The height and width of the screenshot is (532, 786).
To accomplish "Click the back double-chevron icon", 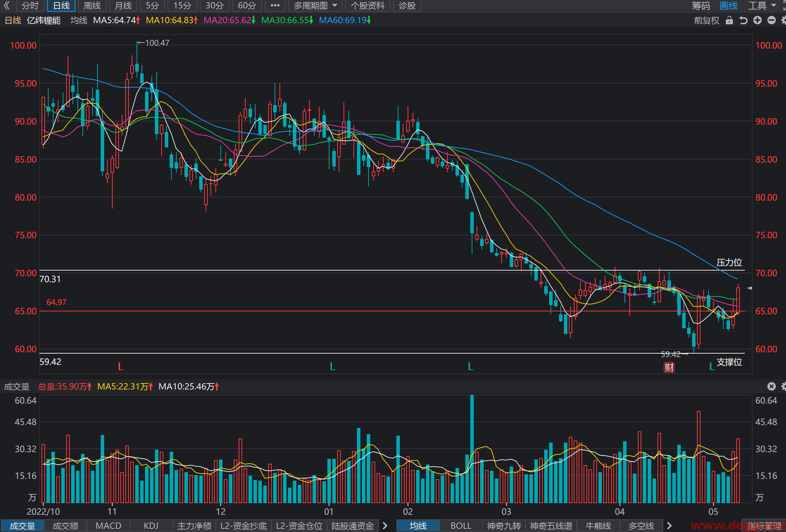I will [7, 6].
